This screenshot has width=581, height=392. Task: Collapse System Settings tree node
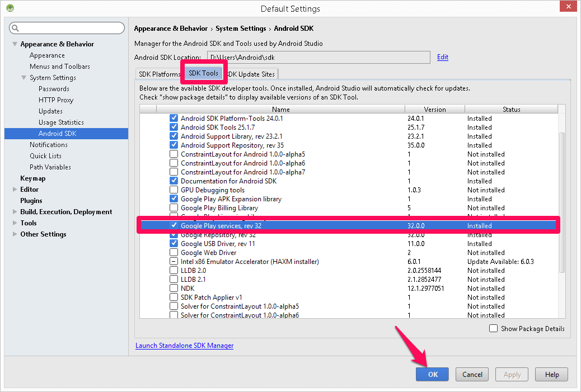pos(24,78)
